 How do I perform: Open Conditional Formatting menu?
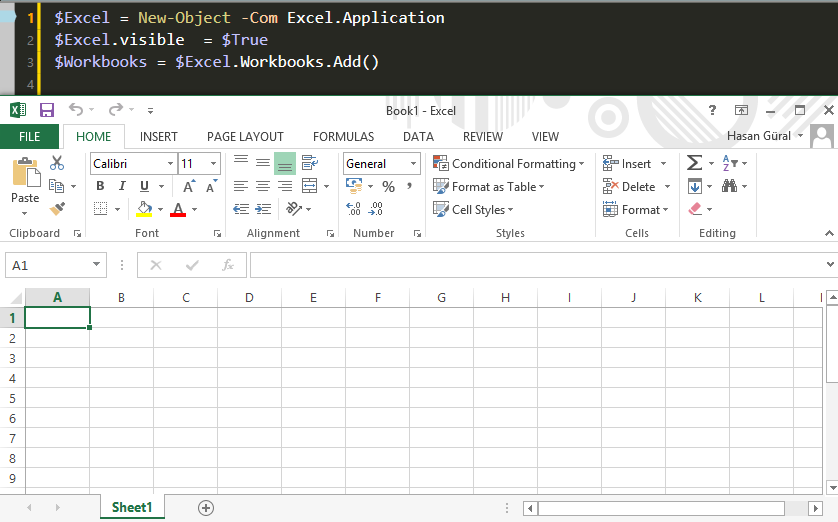[508, 163]
